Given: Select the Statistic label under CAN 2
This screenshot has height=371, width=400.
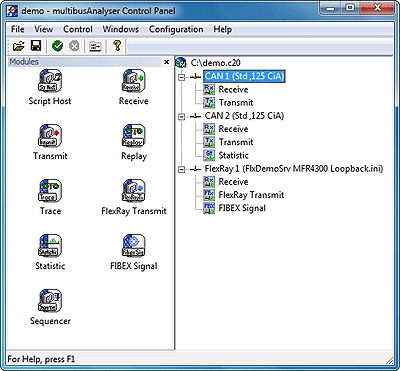Looking at the screenshot, I should click(233, 155).
